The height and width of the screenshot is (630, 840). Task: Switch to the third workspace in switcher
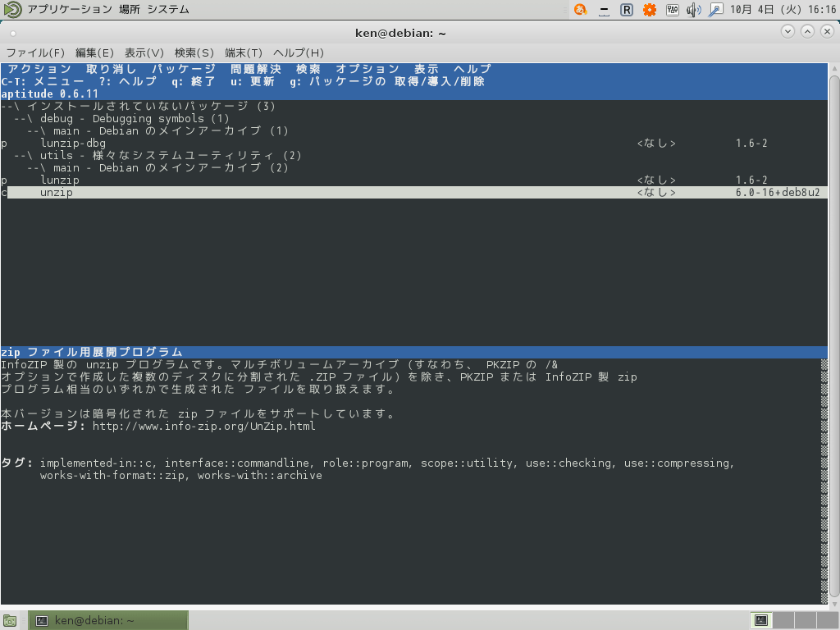(x=805, y=620)
